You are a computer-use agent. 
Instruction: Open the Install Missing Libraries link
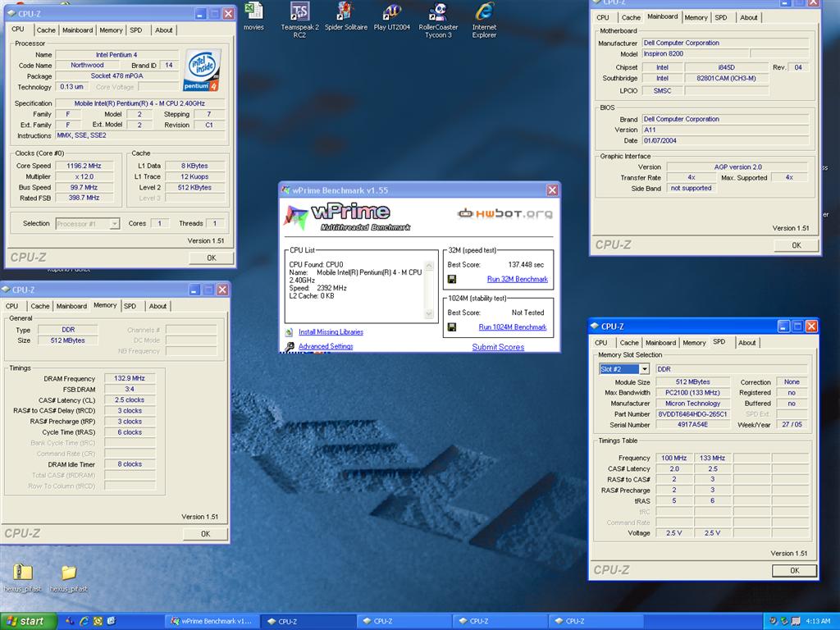coord(331,332)
